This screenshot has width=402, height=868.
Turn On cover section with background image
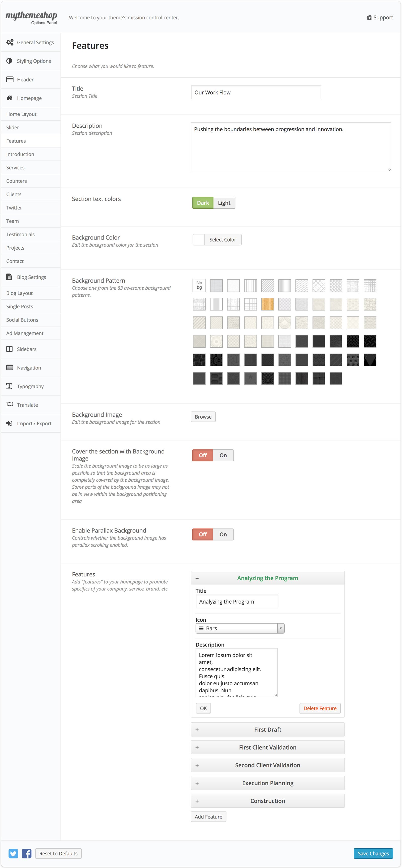tap(223, 455)
